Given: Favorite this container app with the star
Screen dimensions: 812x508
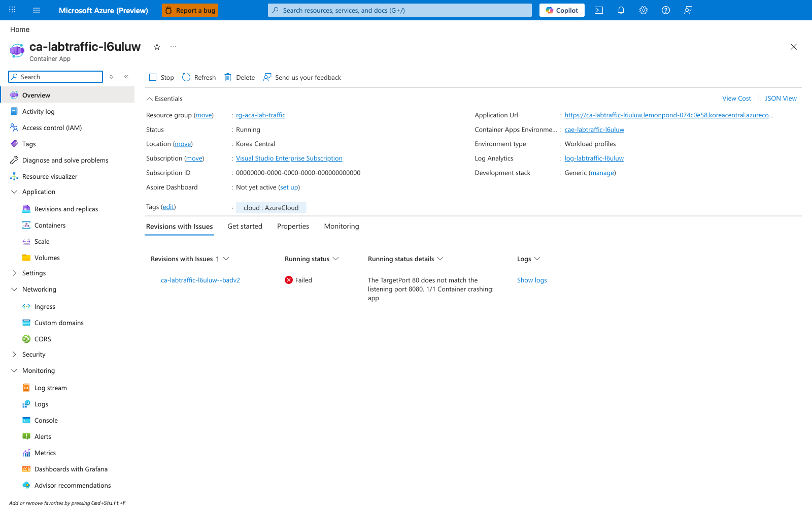Looking at the screenshot, I should [x=157, y=47].
